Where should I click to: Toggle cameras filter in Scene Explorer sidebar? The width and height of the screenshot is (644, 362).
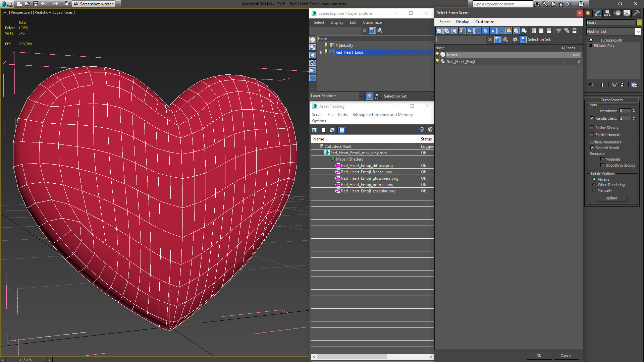[313, 63]
